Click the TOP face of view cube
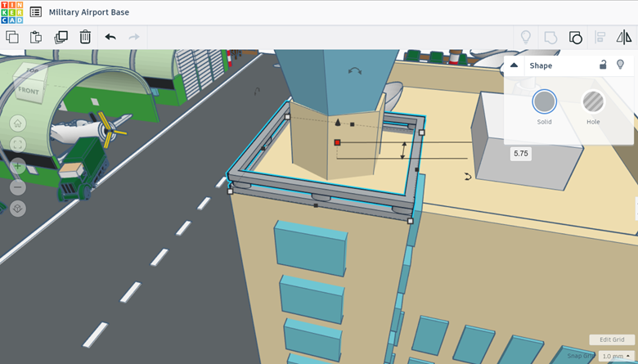Viewport: 638px width, 364px height. [x=32, y=71]
